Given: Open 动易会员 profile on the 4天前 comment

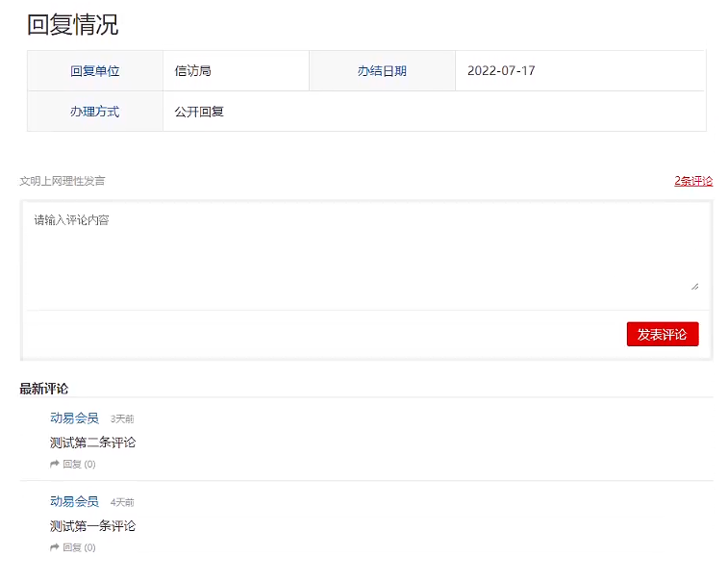Looking at the screenshot, I should pyautogui.click(x=74, y=502).
